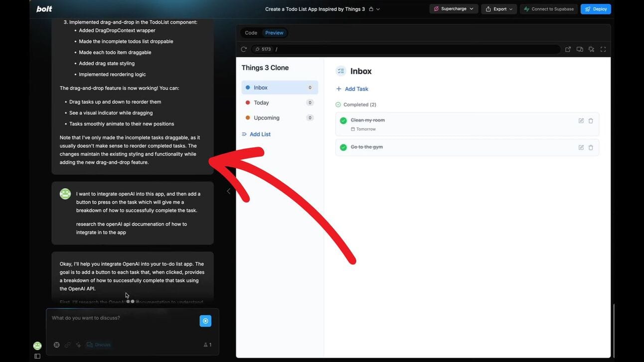Open preview in new tab icon
The image size is (644, 362).
[x=568, y=49]
